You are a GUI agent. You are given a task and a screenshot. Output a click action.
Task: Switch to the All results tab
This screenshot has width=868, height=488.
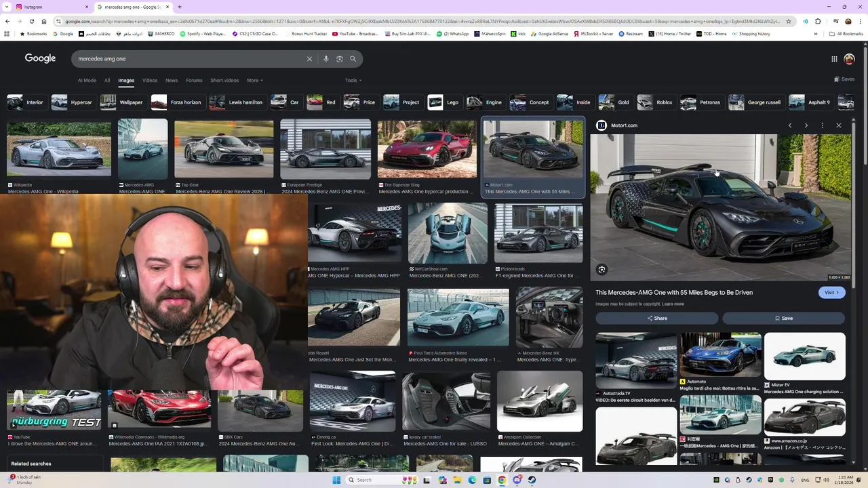click(x=107, y=81)
